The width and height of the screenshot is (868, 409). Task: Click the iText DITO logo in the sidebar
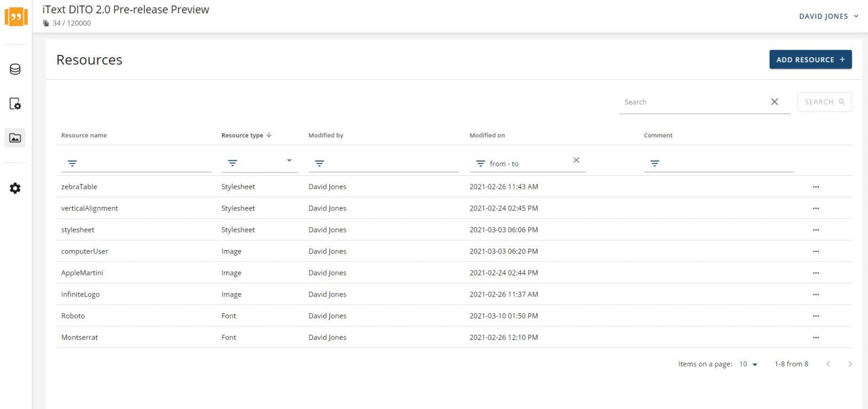click(15, 16)
